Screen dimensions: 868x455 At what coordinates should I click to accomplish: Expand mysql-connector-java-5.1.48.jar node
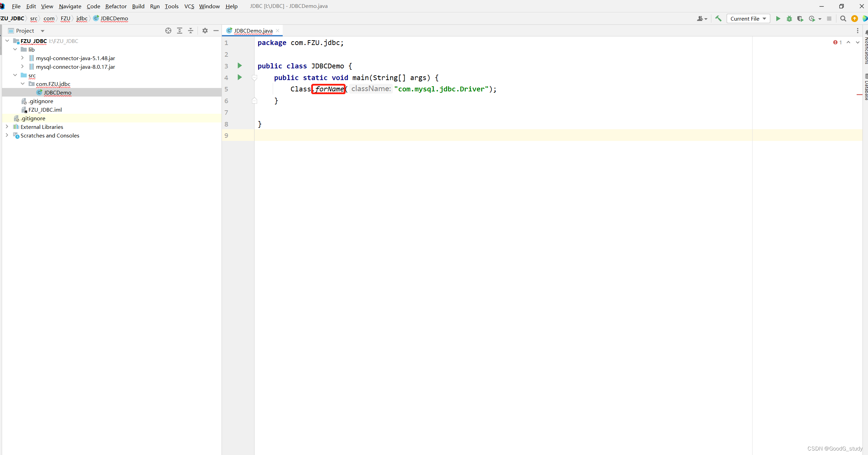coord(22,58)
